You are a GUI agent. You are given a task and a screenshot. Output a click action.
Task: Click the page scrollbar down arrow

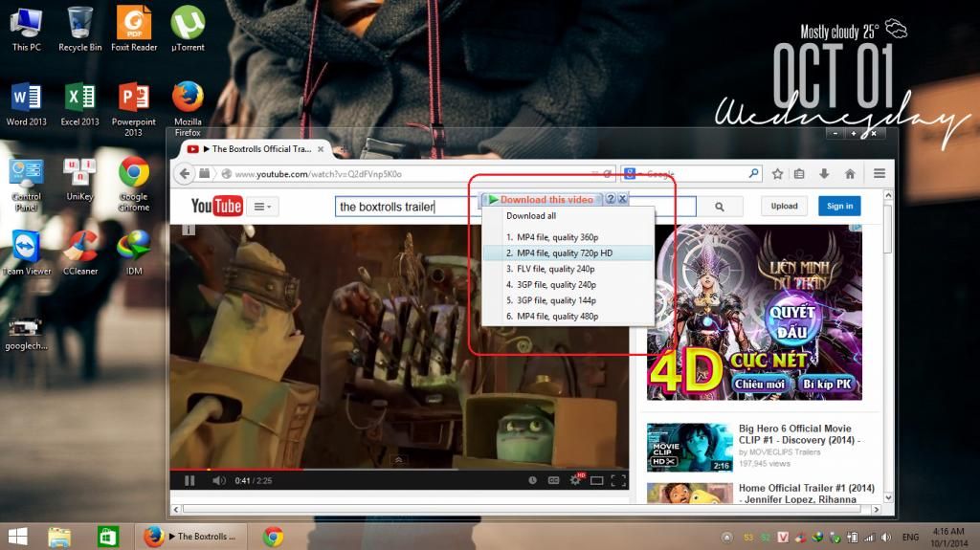pyautogui.click(x=888, y=498)
